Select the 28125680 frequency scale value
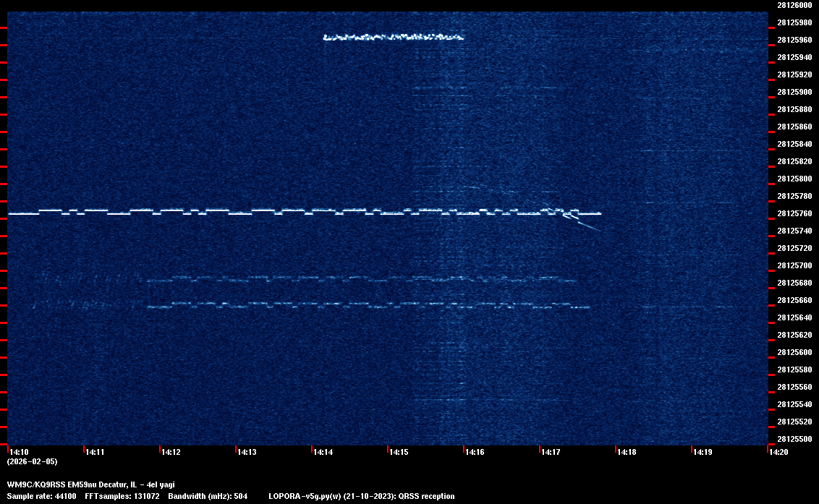This screenshot has height=504, width=819. 794,283
